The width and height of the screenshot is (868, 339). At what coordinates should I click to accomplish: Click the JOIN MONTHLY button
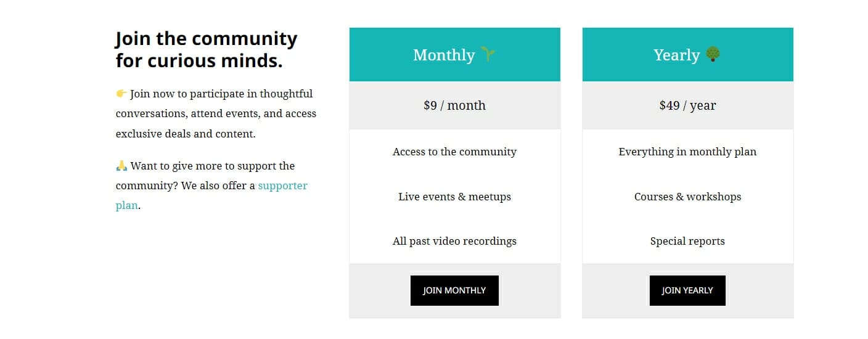[454, 290]
